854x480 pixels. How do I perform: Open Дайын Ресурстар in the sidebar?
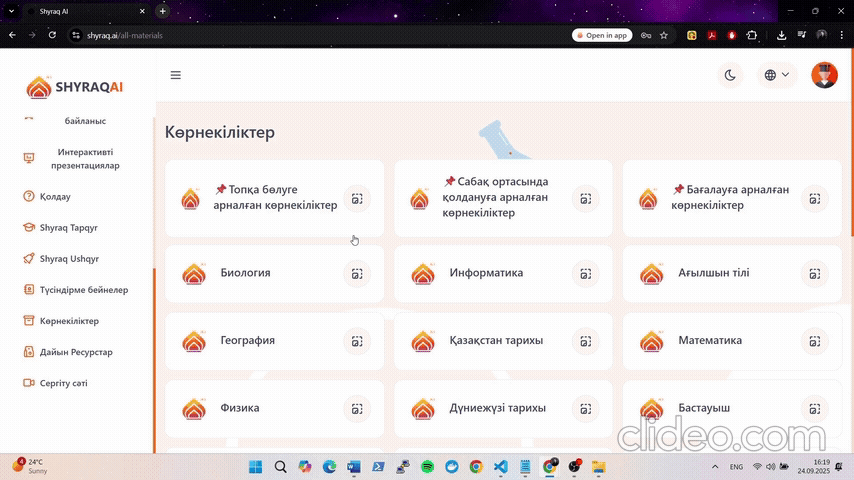76,352
